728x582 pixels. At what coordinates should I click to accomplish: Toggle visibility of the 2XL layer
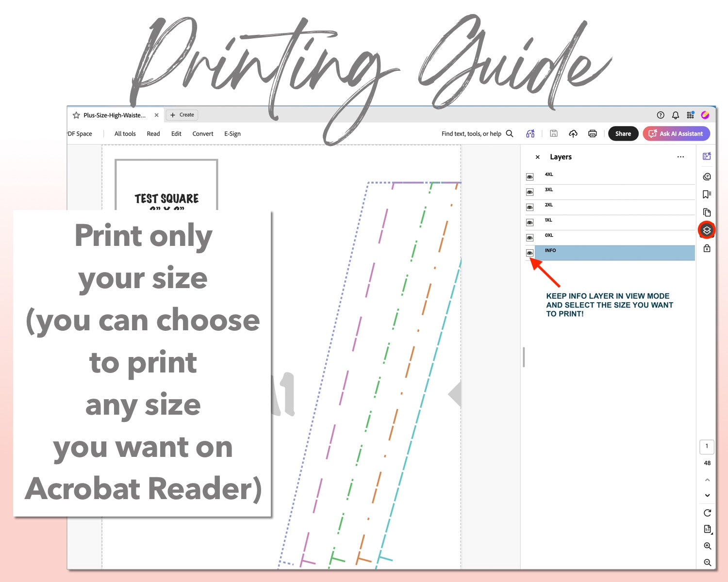pyautogui.click(x=530, y=208)
